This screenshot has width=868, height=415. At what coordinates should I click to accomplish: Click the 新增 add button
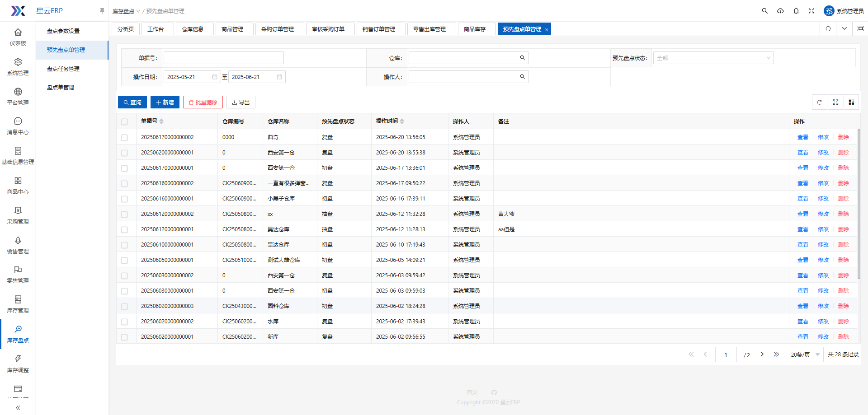(x=165, y=103)
